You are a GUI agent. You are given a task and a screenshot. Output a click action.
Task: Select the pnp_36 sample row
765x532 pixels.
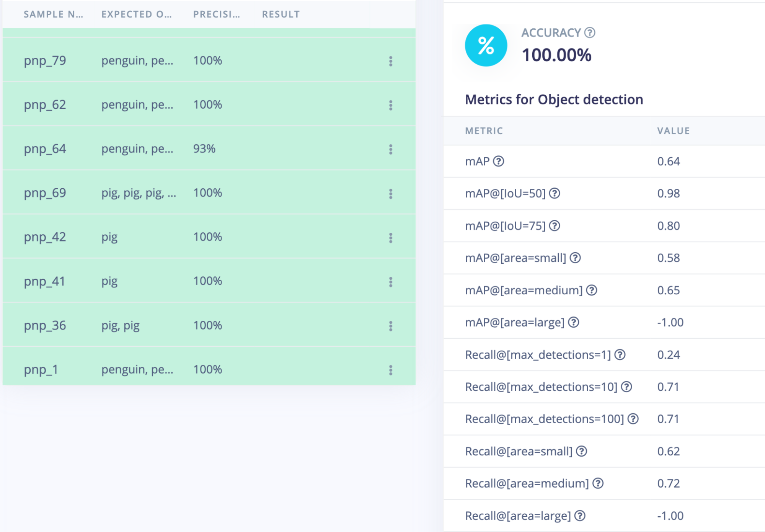(x=45, y=326)
